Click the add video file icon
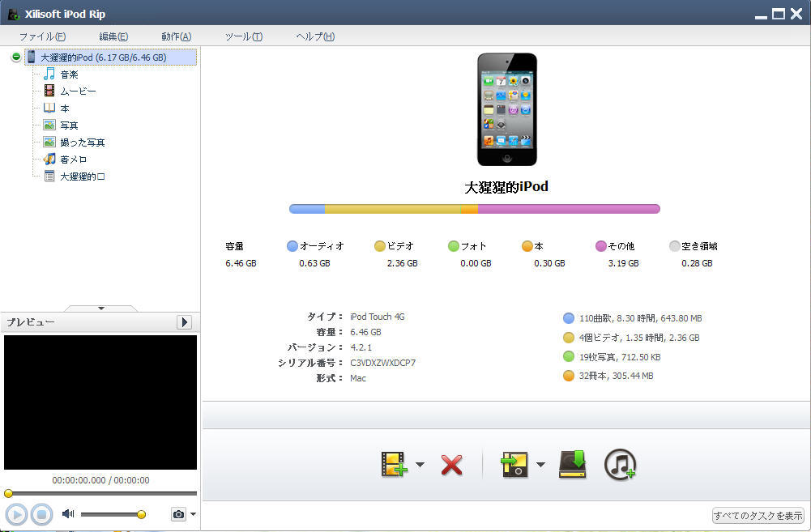This screenshot has height=532, width=811. click(394, 464)
